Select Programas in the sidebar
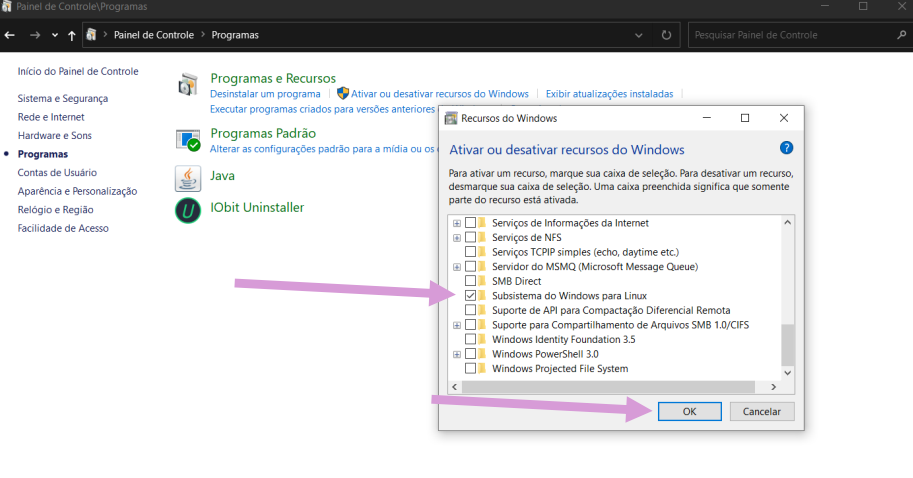Screen dimensions: 913x478 click(43, 154)
